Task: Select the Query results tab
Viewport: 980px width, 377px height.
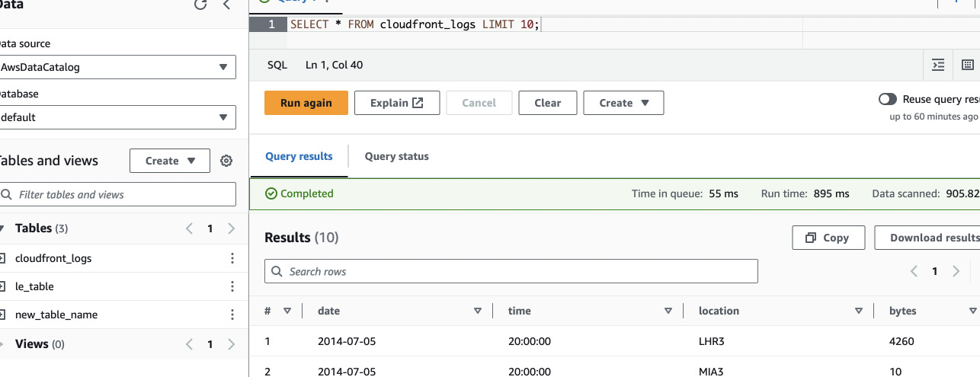Action: [299, 156]
